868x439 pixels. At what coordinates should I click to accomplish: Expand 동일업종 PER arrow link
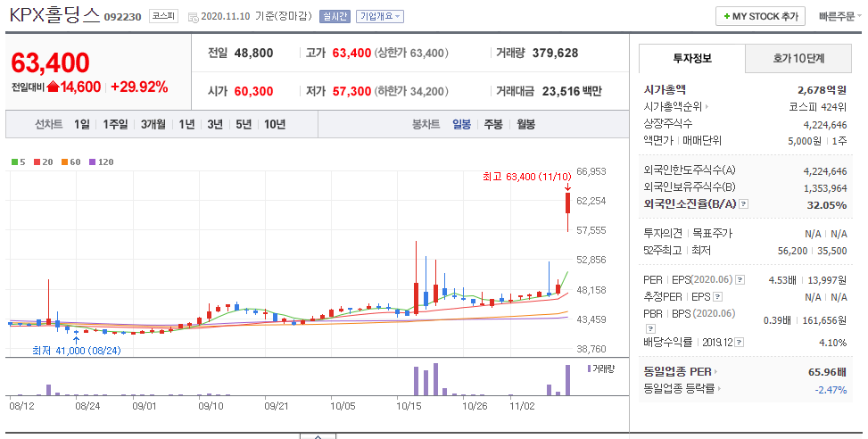715,372
